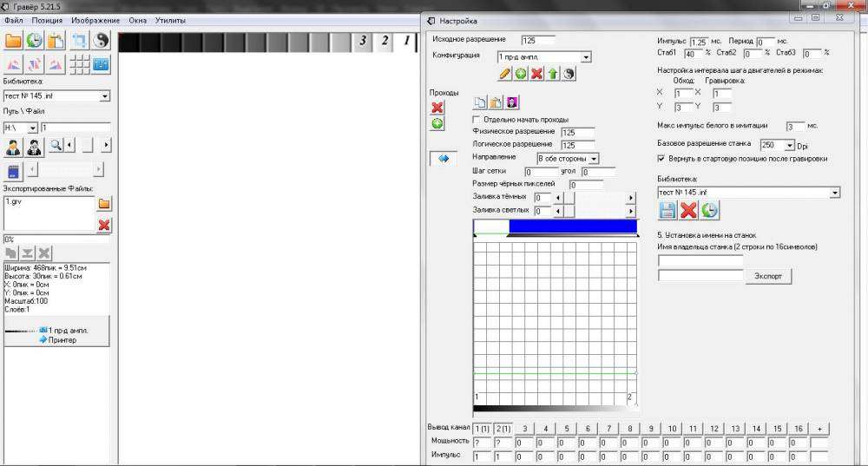The image size is (868, 466).
Task: Click the pencil edit configuration icon
Action: [504, 74]
